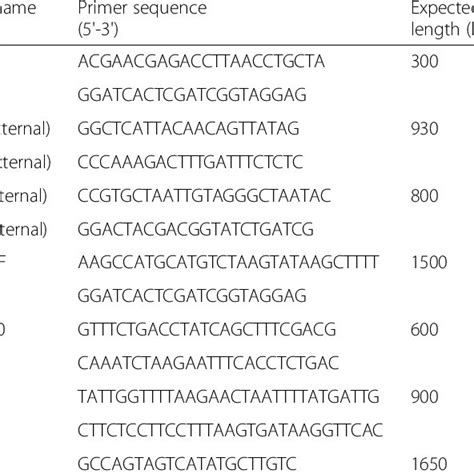474x474 pixels.
Task: Click the expected length value 800
Action: point(425,196)
